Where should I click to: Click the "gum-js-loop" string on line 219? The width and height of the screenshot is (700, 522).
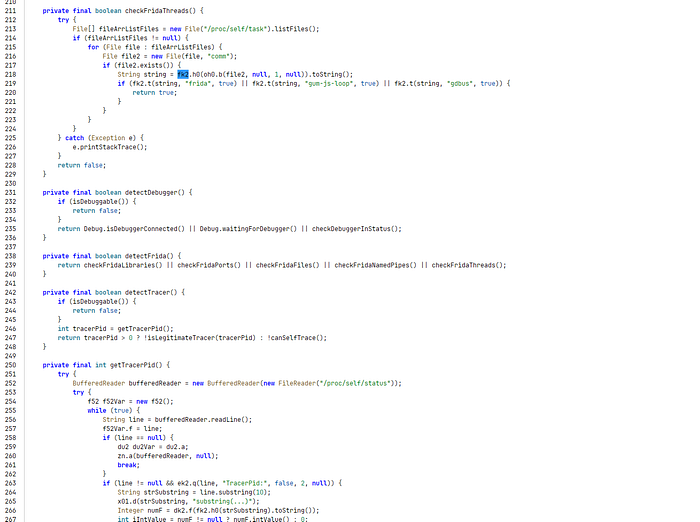[x=329, y=84]
